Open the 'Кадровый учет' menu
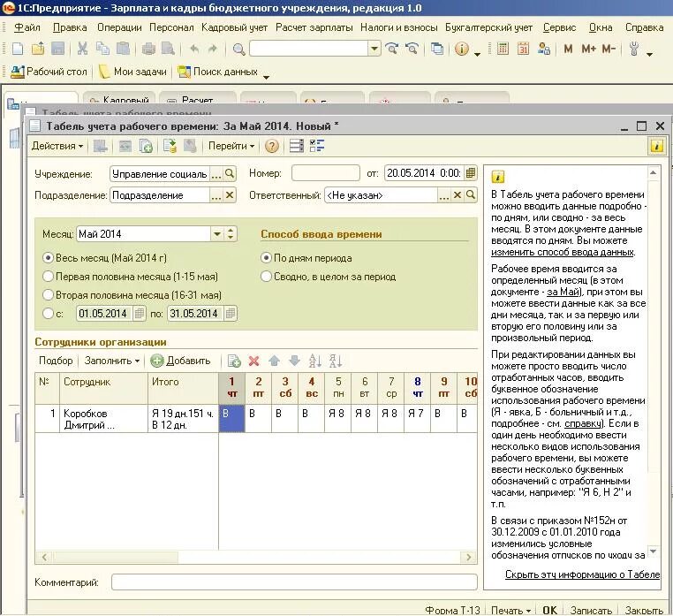The height and width of the screenshot is (616, 673). point(234,27)
